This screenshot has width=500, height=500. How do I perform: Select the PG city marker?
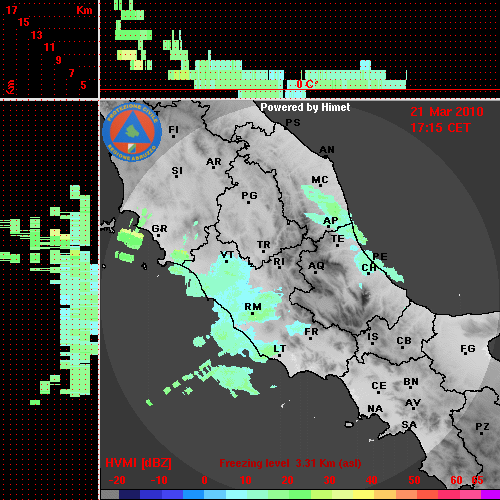249,202
